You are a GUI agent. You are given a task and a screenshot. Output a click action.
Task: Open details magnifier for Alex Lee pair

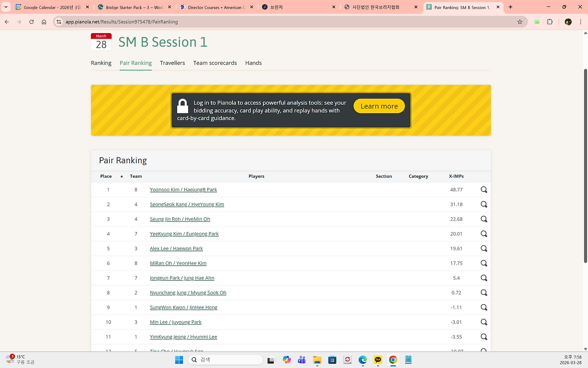click(x=484, y=249)
